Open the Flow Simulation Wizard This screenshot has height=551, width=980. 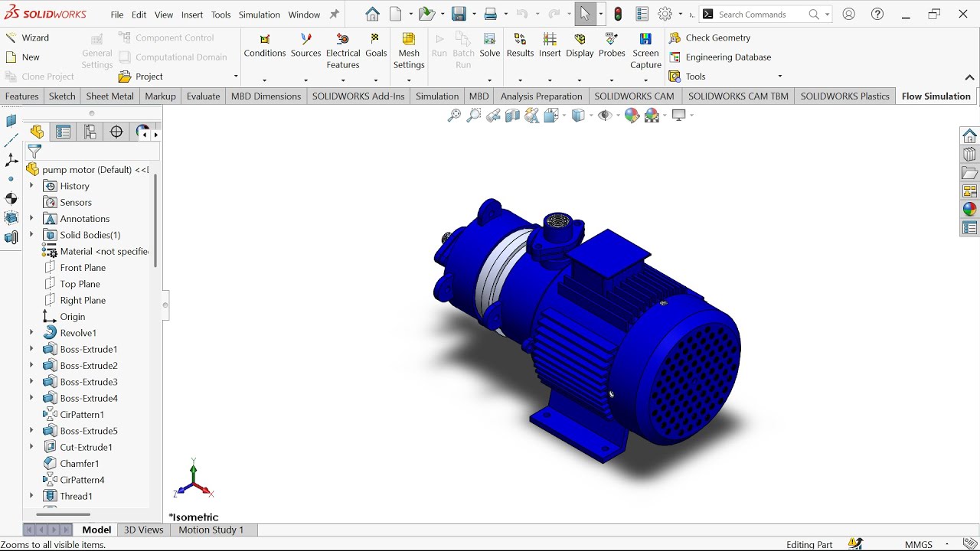(x=27, y=37)
